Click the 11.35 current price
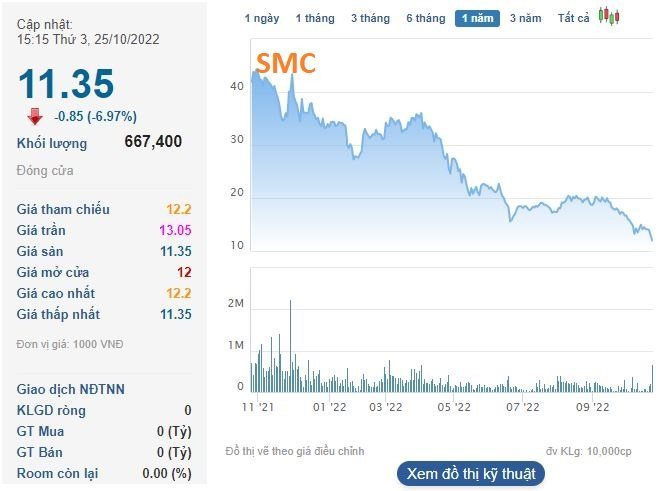Screen dimensions: 659x491 coord(66,84)
